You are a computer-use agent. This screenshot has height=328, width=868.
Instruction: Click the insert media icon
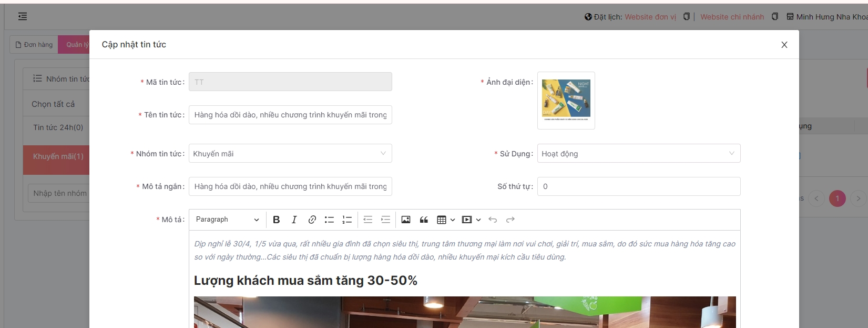click(x=467, y=220)
